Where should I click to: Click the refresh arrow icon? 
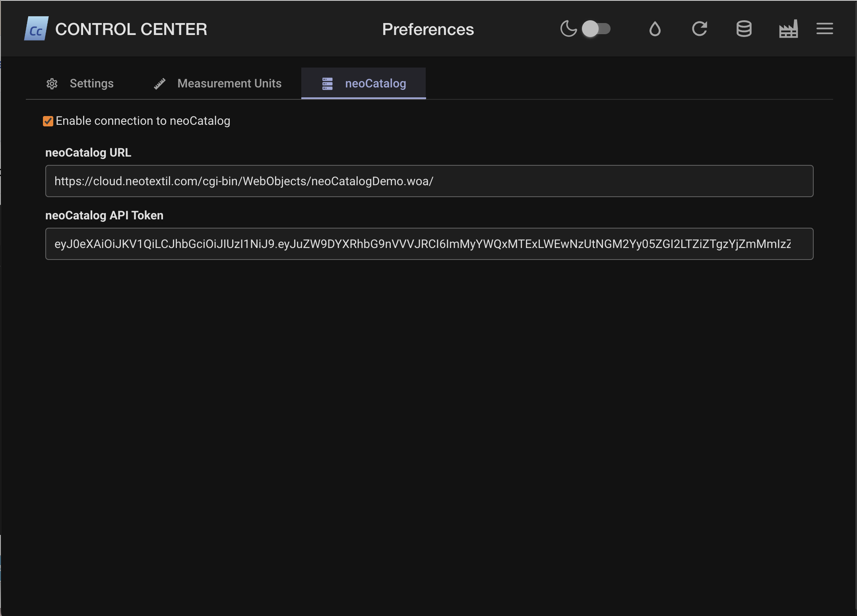pos(699,29)
